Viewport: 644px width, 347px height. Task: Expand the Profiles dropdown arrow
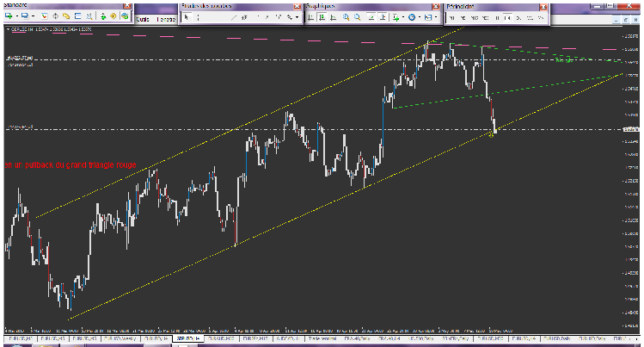[x=34, y=16]
